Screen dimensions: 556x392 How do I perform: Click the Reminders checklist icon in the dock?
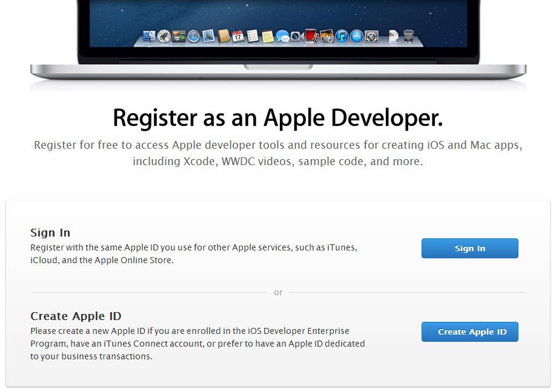click(x=253, y=36)
